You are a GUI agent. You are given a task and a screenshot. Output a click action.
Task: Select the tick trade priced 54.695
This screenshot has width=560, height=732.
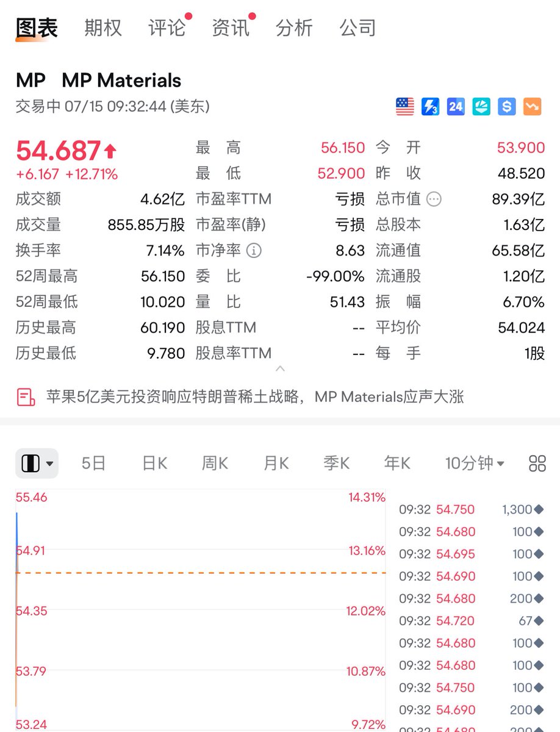471,554
